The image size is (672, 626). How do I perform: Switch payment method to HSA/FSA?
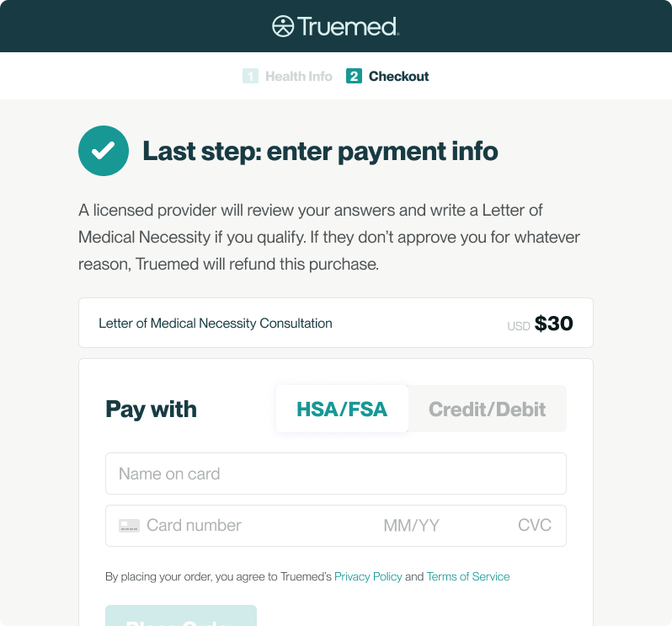pyautogui.click(x=342, y=409)
